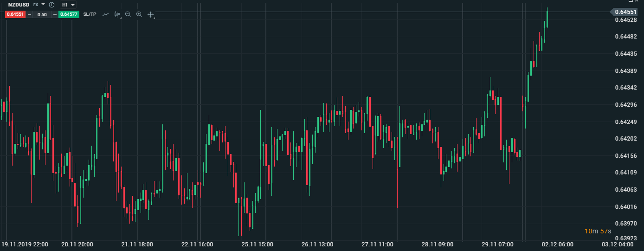This screenshot has height=251, width=644.
Task: Open the candlestick chart type selector
Action: 117,14
